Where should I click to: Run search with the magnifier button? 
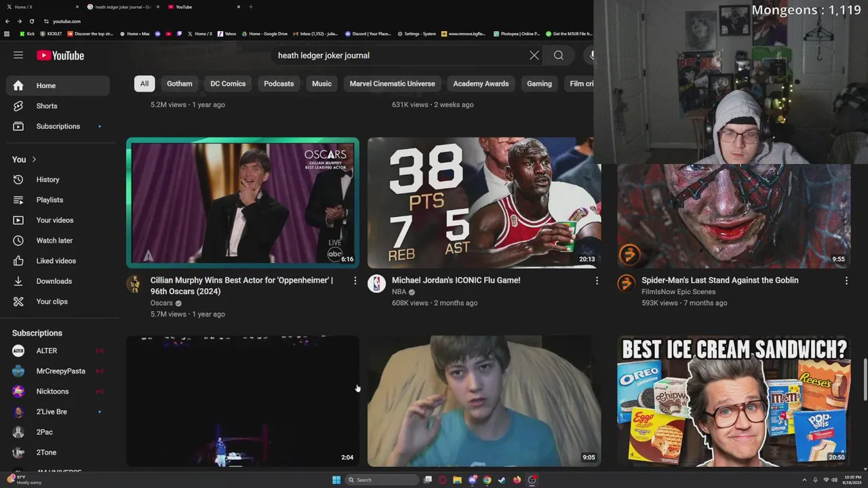click(558, 56)
